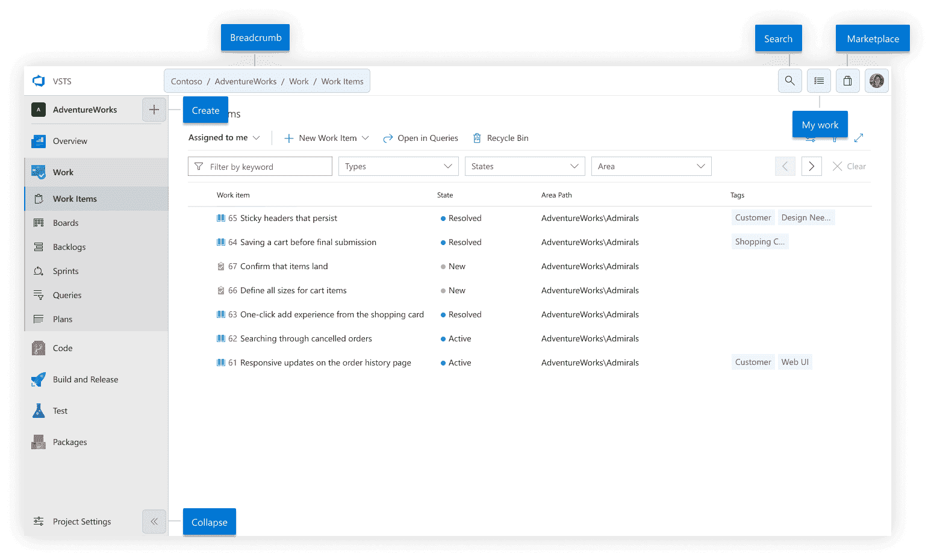The image size is (934, 560).
Task: Expand the New Work Item dropdown chevron
Action: [365, 138]
